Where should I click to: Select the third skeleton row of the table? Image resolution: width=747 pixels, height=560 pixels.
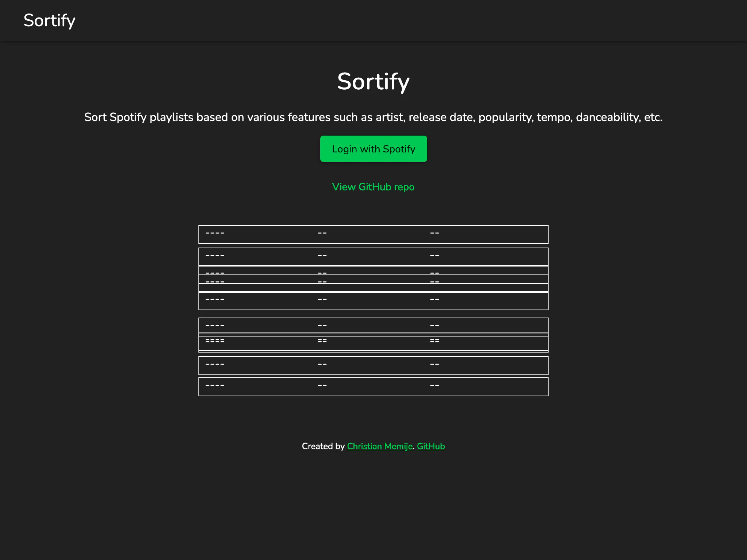pos(373,272)
